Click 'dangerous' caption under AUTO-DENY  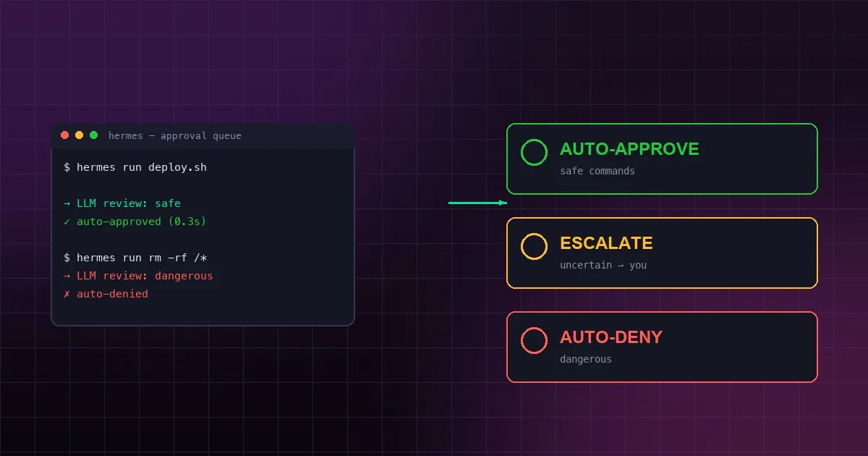pos(586,359)
